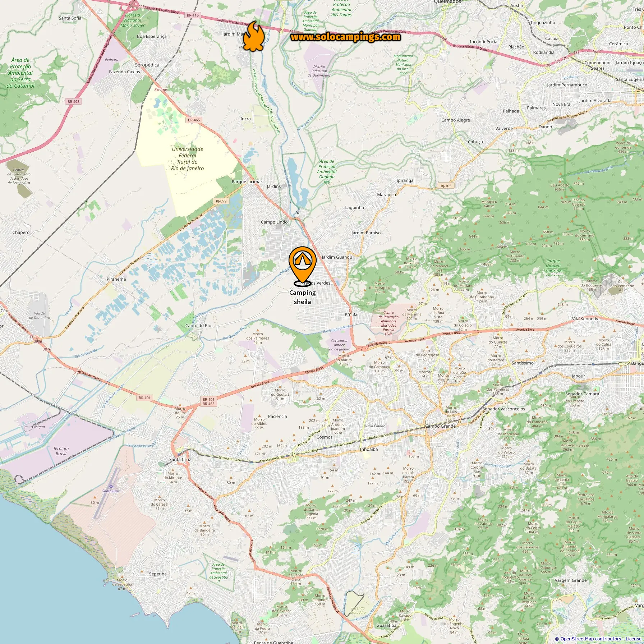Open the map License link
Image resolution: width=644 pixels, height=644 pixels.
tap(633, 639)
